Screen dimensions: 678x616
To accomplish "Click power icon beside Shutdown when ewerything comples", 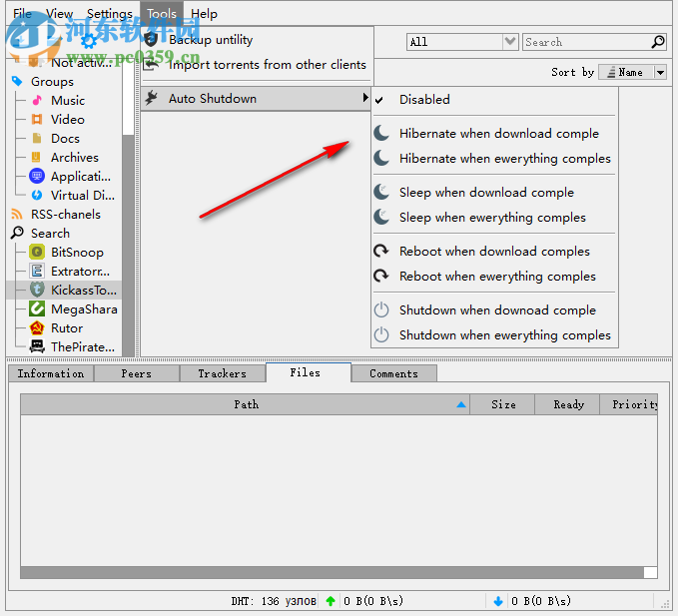I will (x=381, y=334).
